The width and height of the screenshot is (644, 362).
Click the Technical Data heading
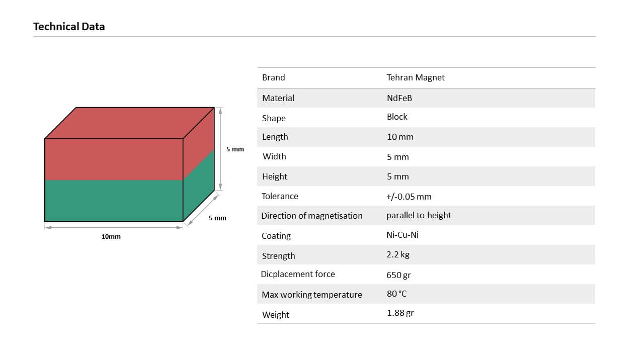(69, 27)
